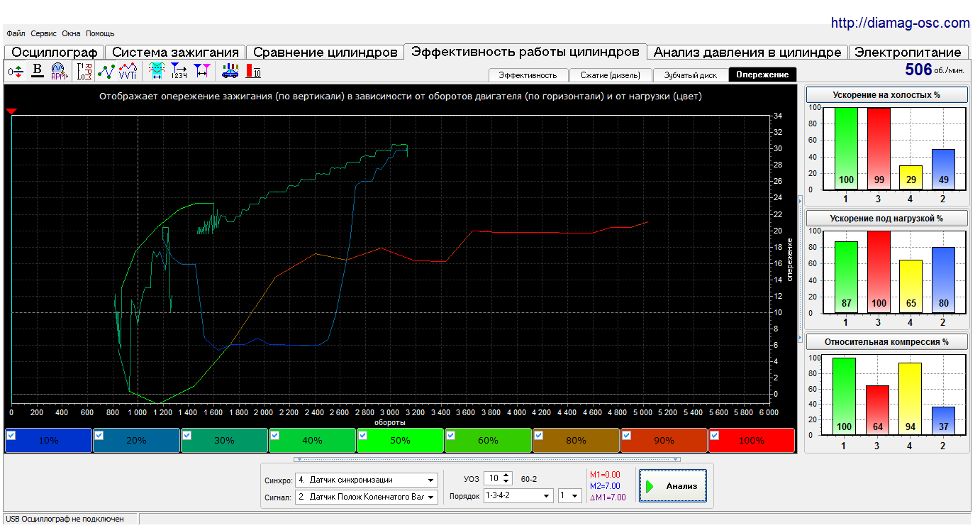Click cylinder 4 bar in idle acceleration chart

[x=911, y=177]
